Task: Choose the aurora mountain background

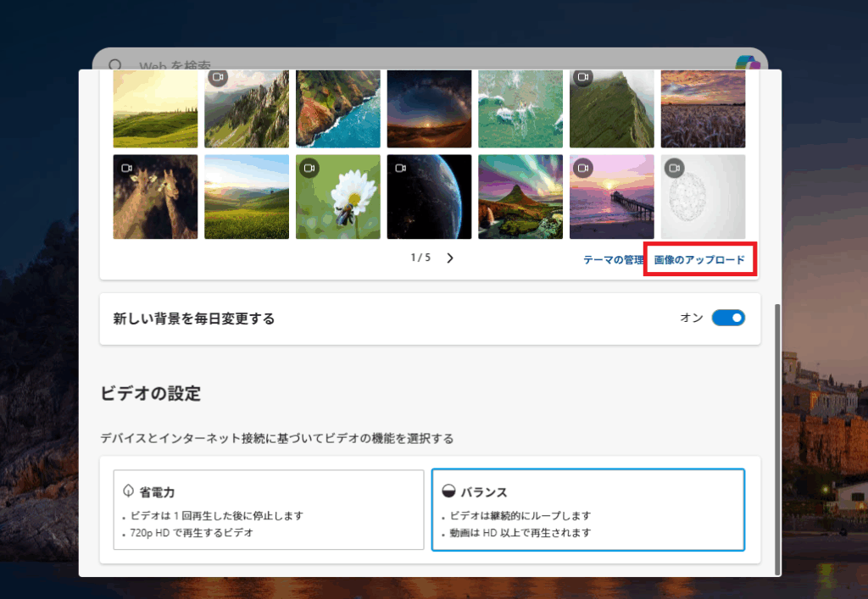Action: (520, 197)
